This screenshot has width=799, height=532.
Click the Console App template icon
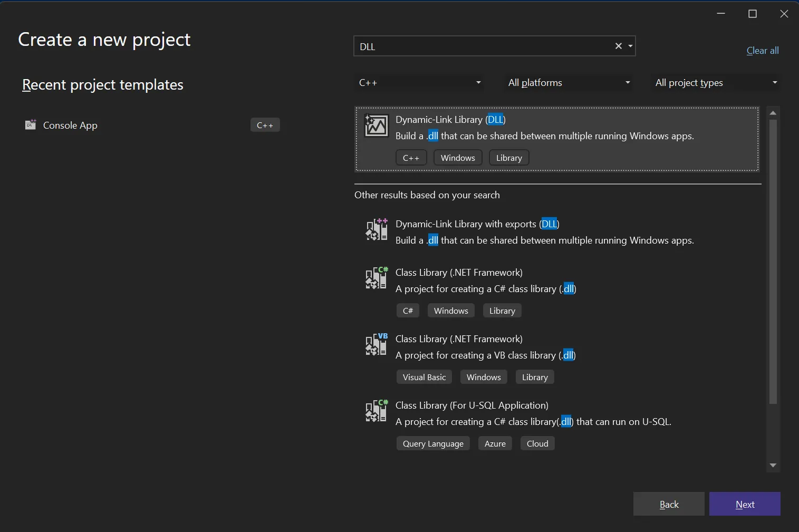(31, 125)
